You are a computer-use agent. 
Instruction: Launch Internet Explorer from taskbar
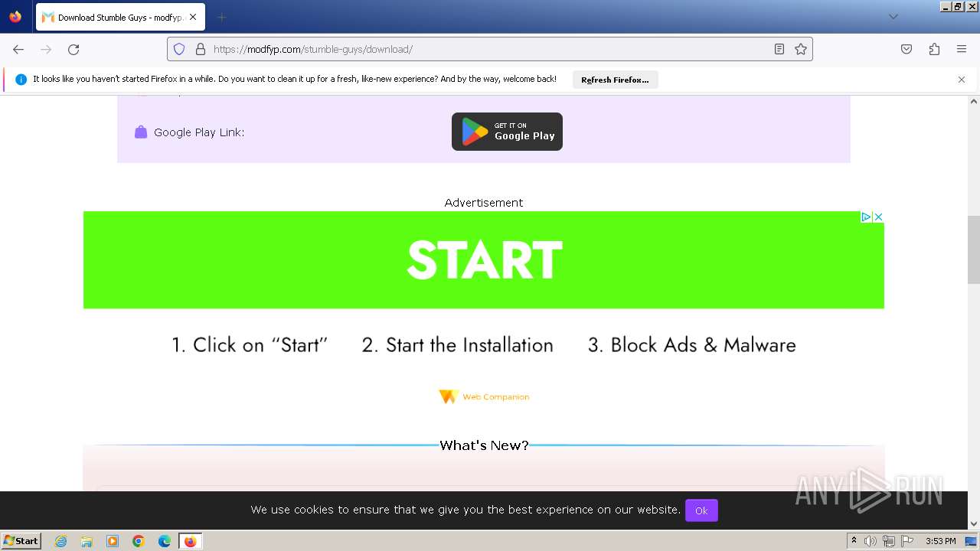pos(60,541)
